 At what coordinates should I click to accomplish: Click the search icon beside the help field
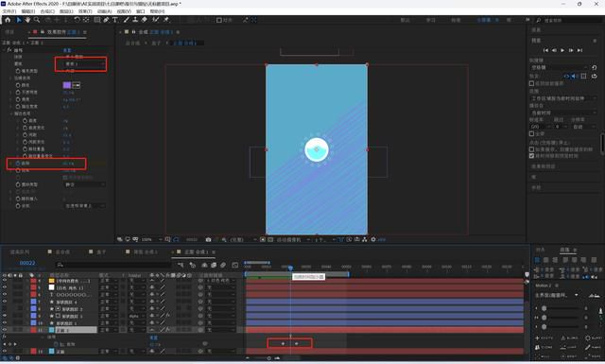(539, 20)
